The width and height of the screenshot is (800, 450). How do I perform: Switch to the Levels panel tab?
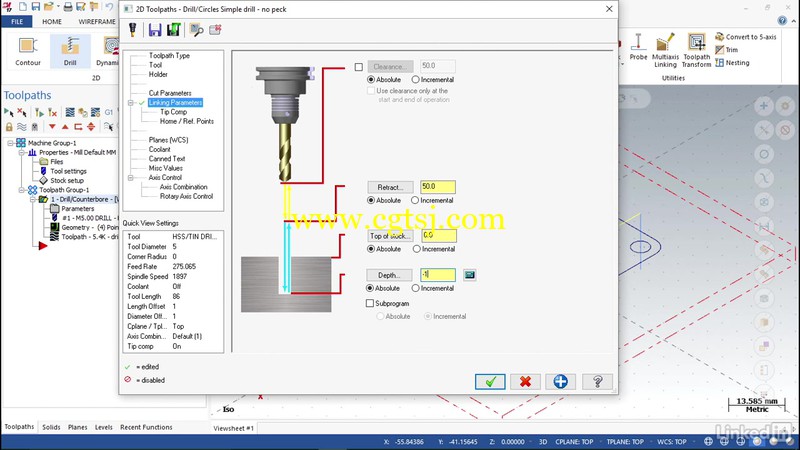click(104, 427)
